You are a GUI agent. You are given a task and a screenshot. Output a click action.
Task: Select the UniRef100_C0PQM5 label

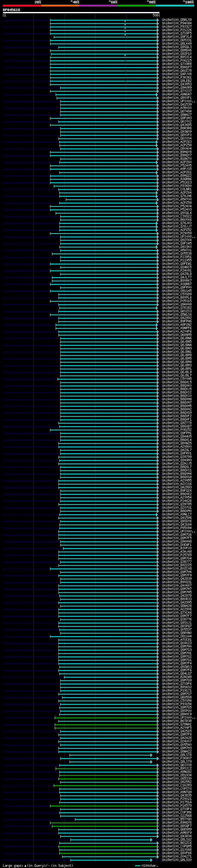[x=177, y=846]
